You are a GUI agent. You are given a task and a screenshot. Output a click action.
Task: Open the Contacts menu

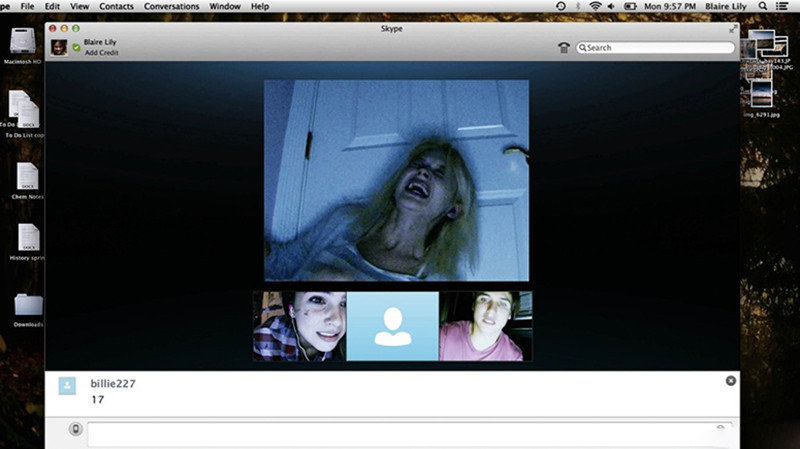point(116,6)
